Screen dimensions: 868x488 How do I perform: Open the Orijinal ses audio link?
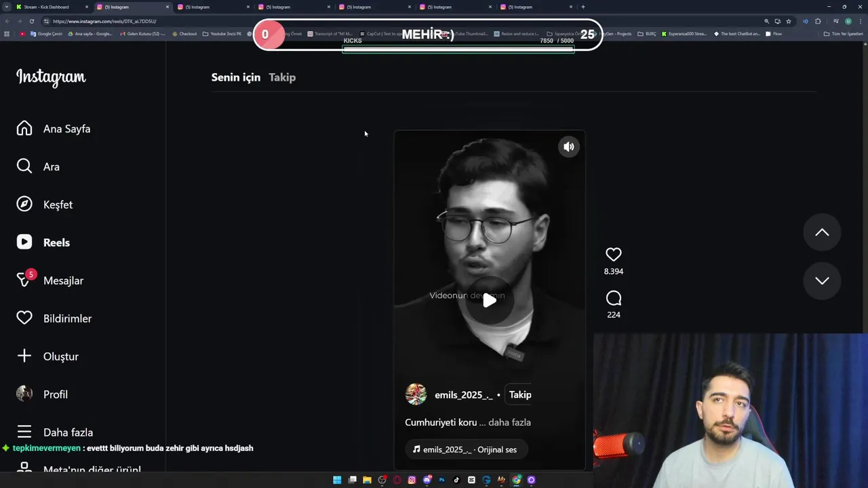(466, 449)
